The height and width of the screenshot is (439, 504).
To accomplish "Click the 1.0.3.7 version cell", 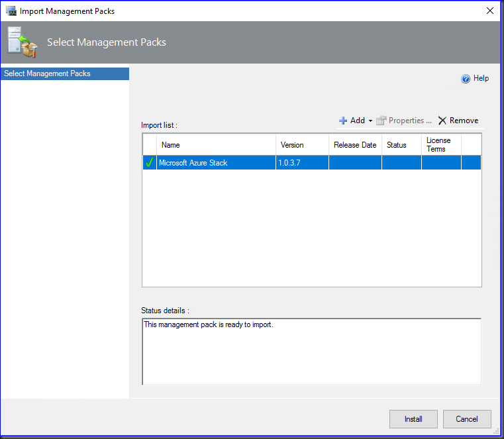I will (x=291, y=163).
